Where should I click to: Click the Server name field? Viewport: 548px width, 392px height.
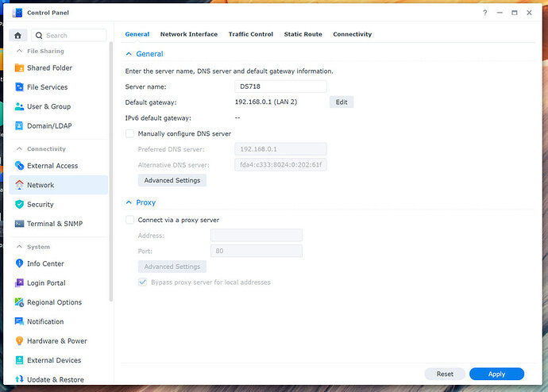[x=280, y=86]
